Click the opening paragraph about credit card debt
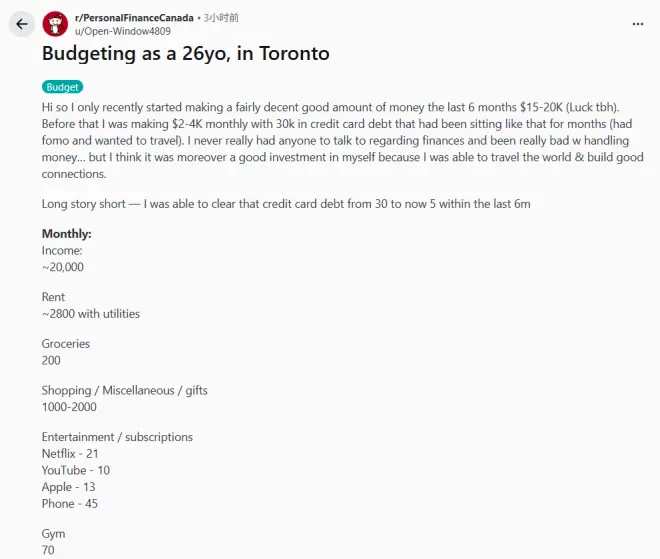 point(343,141)
